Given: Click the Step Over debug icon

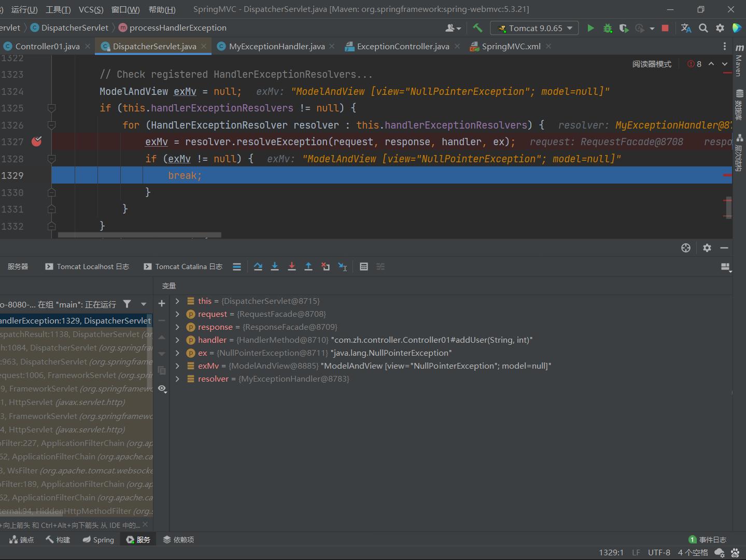Looking at the screenshot, I should pyautogui.click(x=258, y=267).
